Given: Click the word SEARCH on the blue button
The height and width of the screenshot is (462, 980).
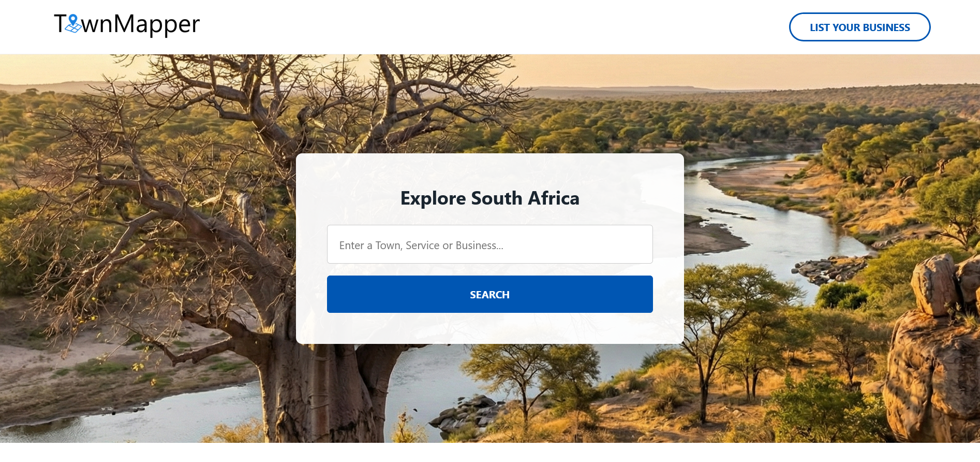Looking at the screenshot, I should pyautogui.click(x=489, y=295).
